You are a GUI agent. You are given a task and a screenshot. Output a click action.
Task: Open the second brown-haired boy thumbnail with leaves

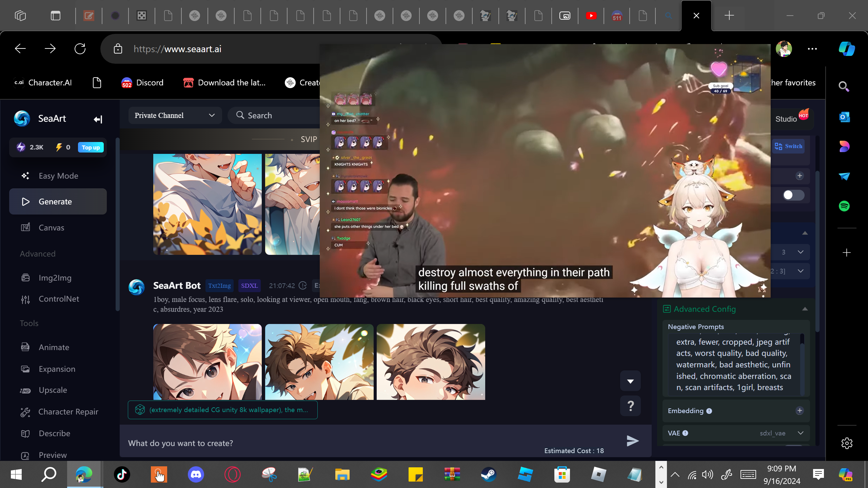pyautogui.click(x=319, y=362)
